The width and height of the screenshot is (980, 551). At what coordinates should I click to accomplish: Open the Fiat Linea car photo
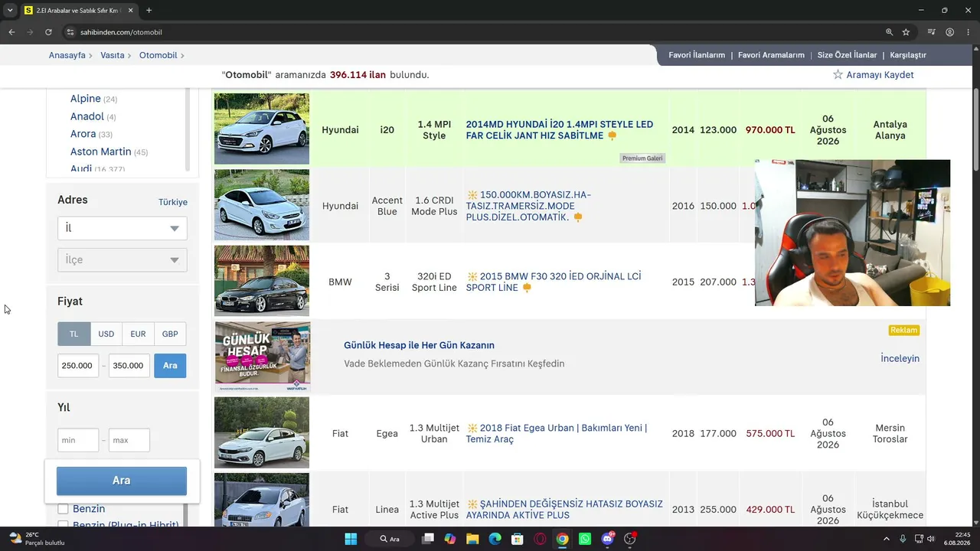click(x=262, y=500)
